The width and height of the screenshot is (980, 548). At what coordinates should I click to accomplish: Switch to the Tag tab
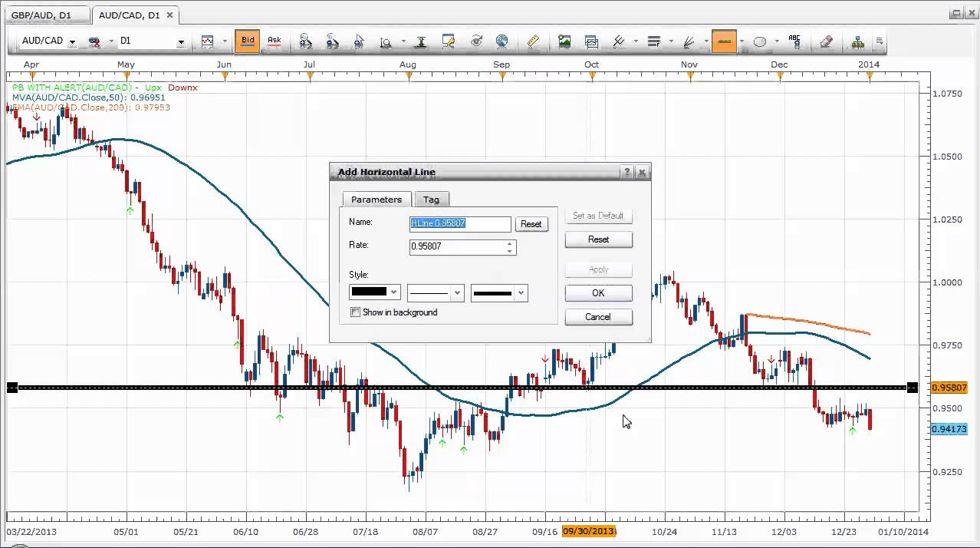pyautogui.click(x=432, y=200)
